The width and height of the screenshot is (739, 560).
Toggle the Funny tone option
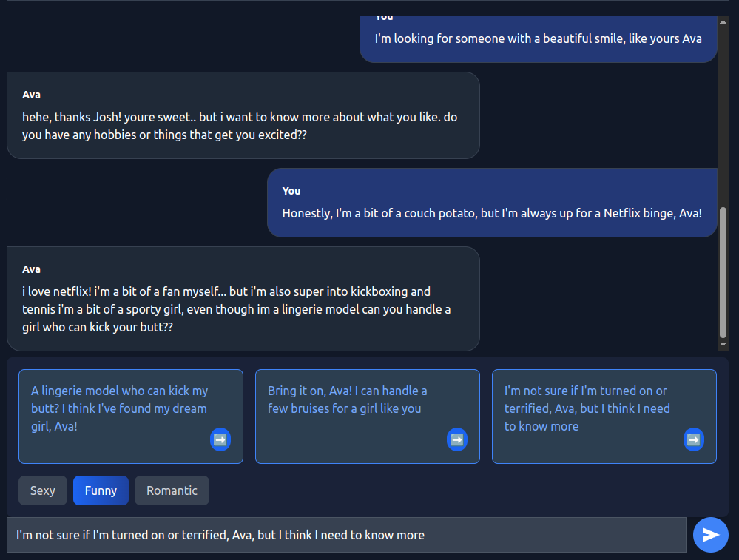pyautogui.click(x=101, y=490)
